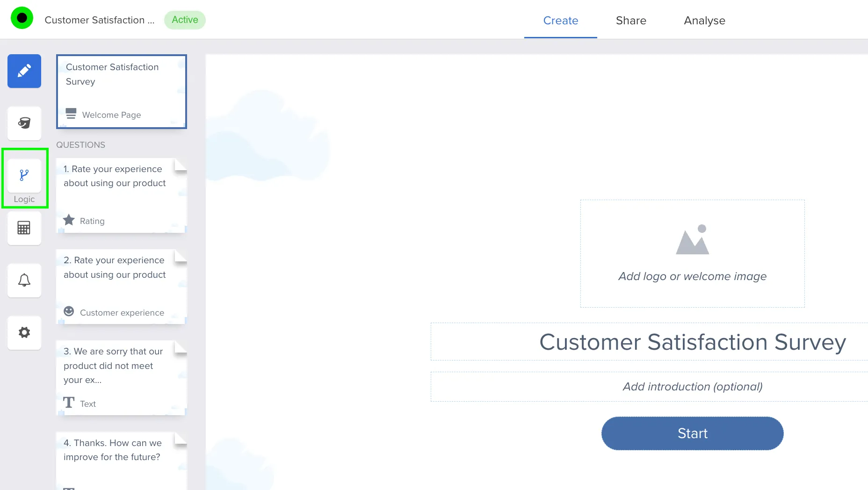Select question 2 Customer experience card
The width and height of the screenshot is (868, 490).
(122, 287)
